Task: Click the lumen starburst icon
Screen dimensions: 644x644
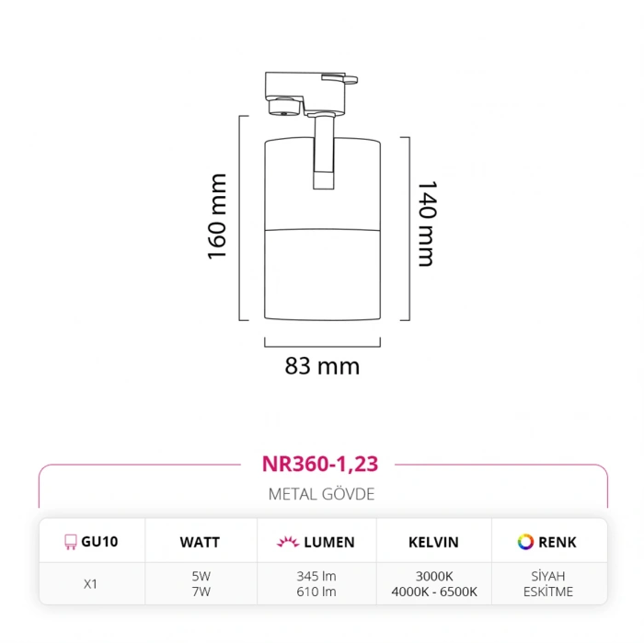Action: 286,542
